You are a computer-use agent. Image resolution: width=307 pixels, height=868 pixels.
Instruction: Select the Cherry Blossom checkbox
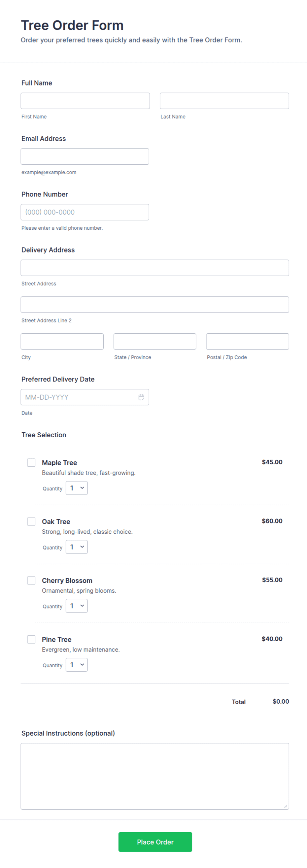tap(31, 581)
